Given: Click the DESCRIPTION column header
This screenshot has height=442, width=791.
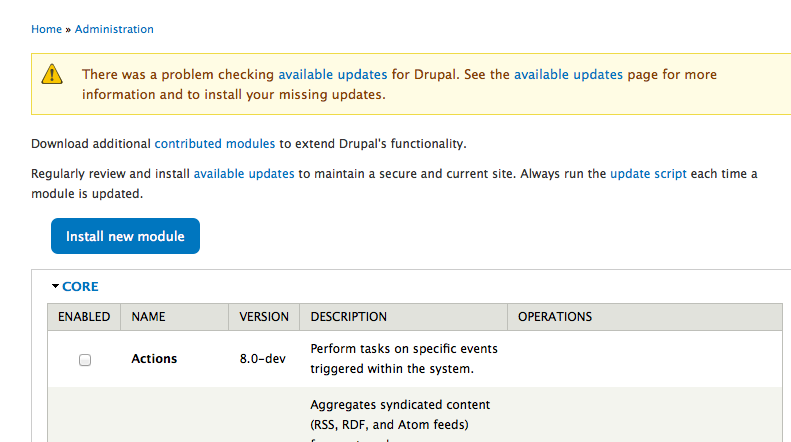Looking at the screenshot, I should (349, 317).
